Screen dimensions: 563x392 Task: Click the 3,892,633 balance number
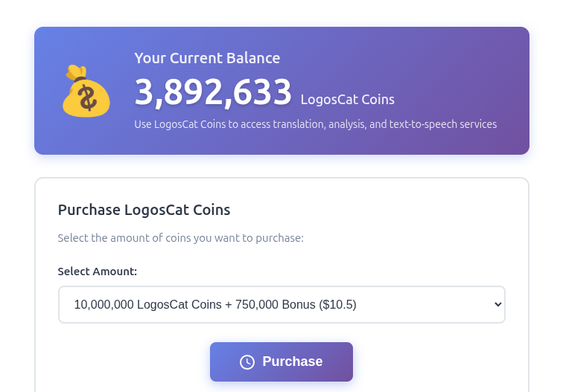pyautogui.click(x=213, y=93)
